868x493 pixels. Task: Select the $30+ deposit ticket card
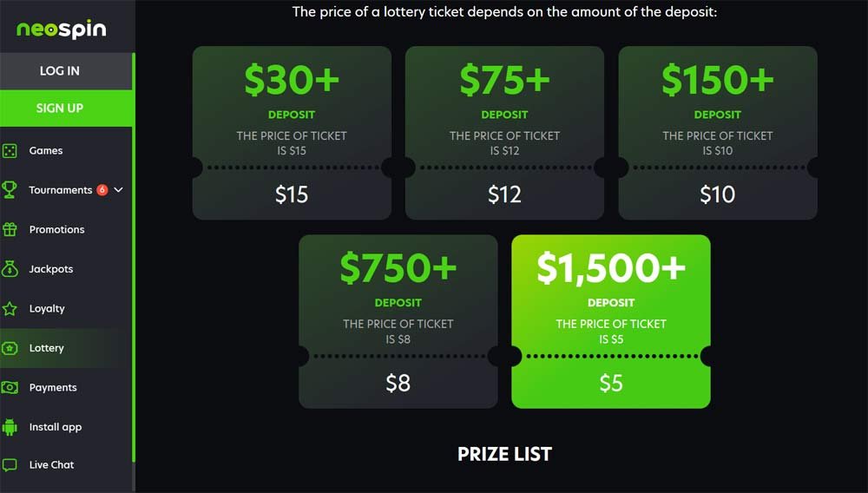tap(292, 133)
